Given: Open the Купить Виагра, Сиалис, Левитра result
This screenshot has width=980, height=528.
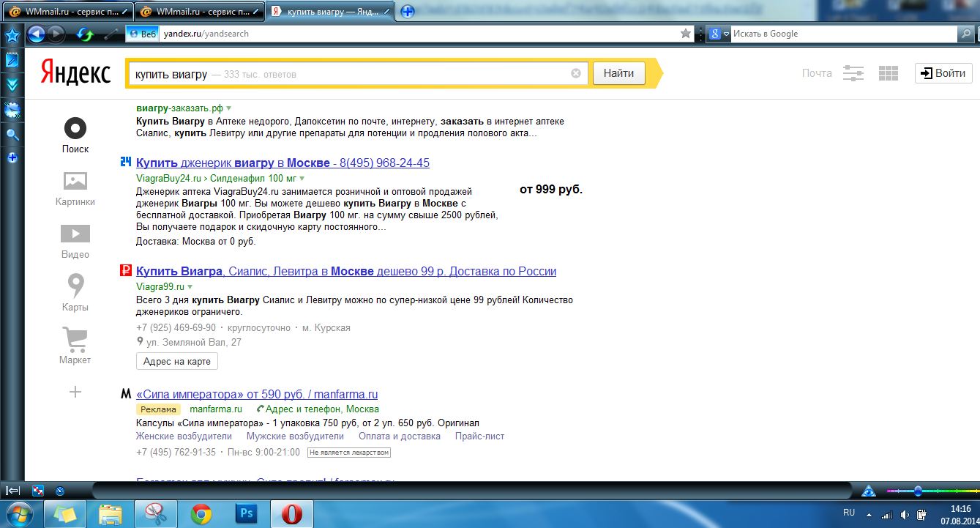Looking at the screenshot, I should coord(346,271).
